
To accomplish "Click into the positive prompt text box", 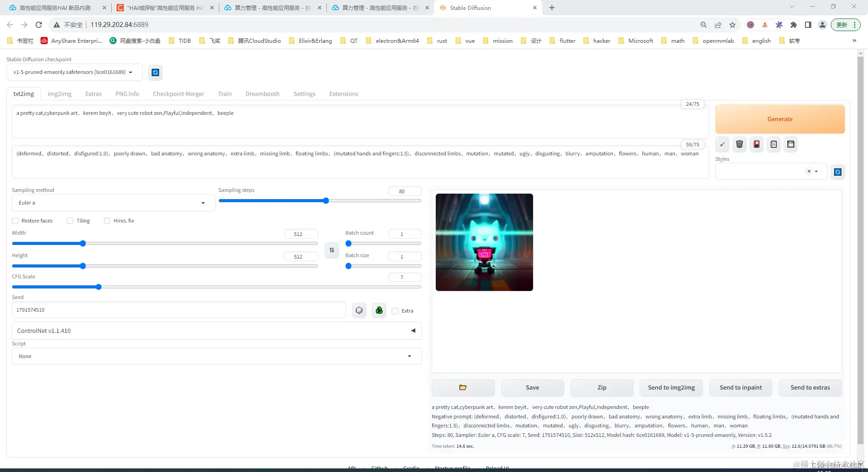I will (360, 122).
